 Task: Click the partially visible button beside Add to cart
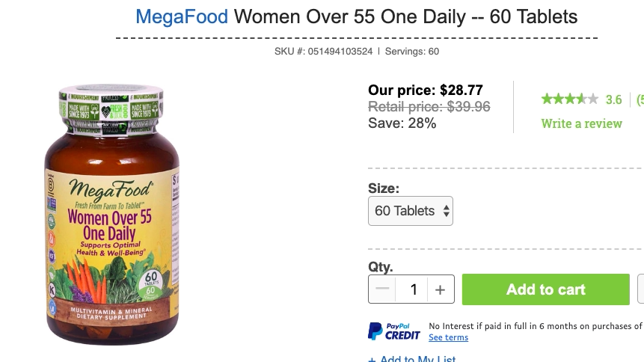coord(640,289)
